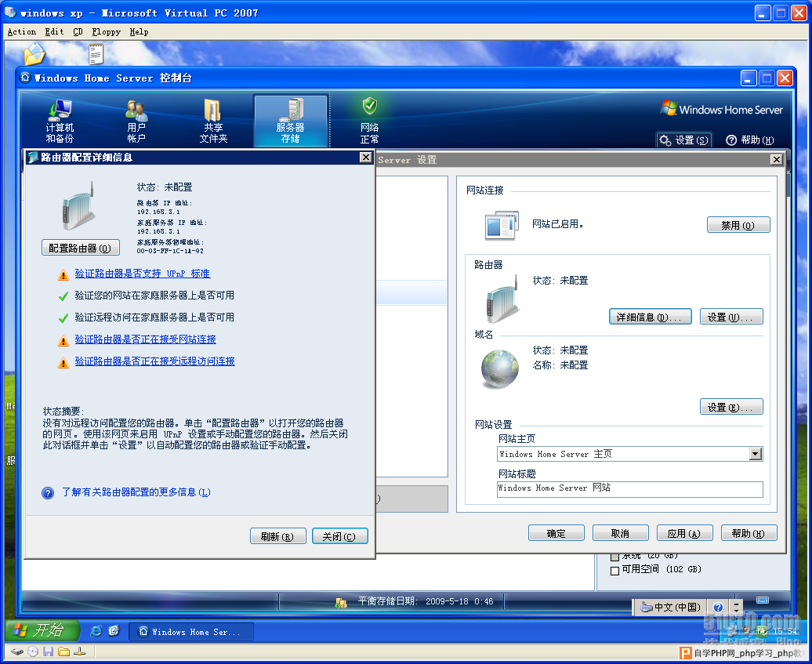Click the storage balance icon in status bar
Image resolution: width=812 pixels, height=664 pixels.
[x=341, y=602]
